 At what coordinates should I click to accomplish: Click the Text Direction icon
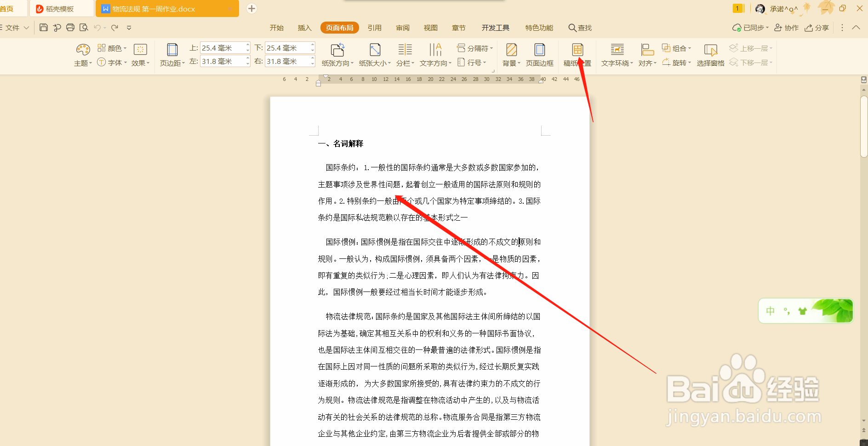coord(435,50)
